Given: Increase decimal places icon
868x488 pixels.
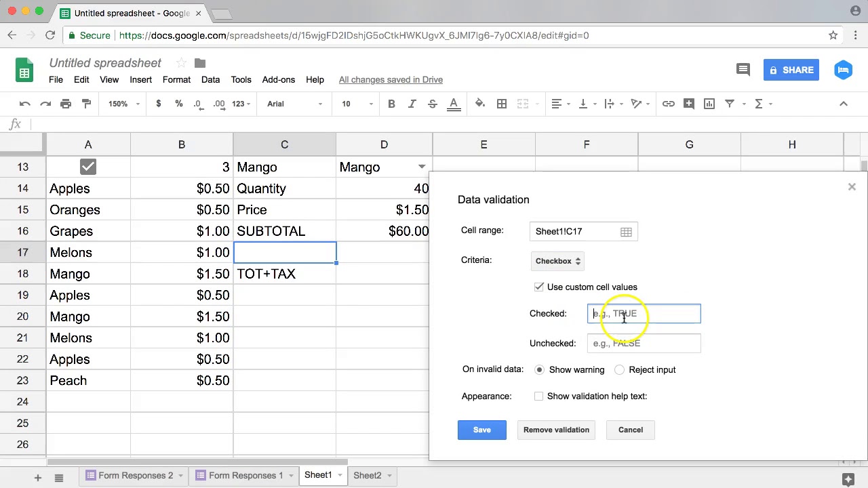Looking at the screenshot, I should [x=218, y=104].
